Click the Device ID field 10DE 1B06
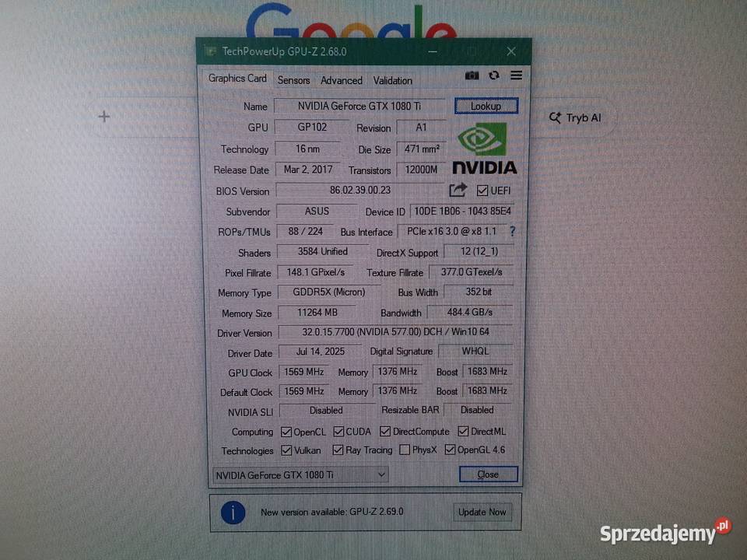Screen dimensions: 747x560 [x=462, y=211]
